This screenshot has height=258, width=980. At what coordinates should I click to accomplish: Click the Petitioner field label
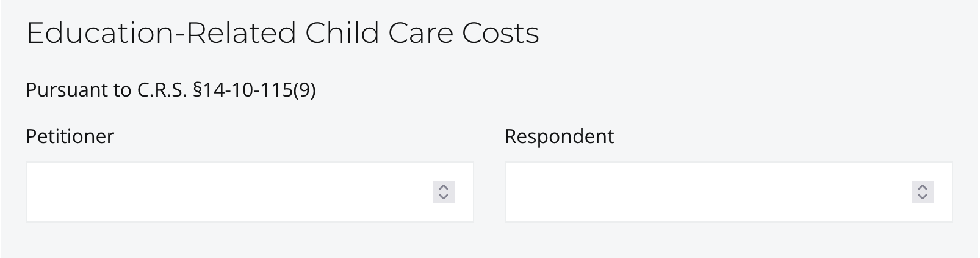[x=70, y=136]
